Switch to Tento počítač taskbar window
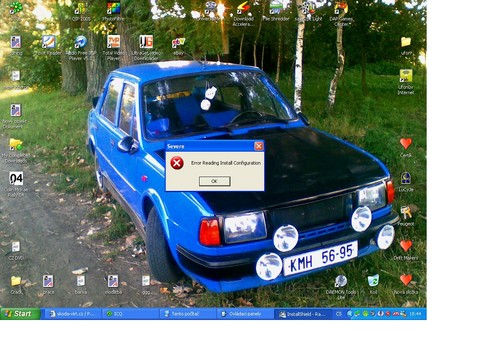This screenshot has width=480, height=360. (188, 314)
